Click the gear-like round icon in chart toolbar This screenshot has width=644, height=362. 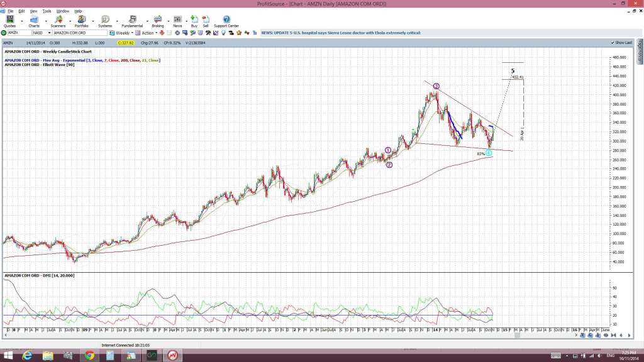(x=177, y=33)
